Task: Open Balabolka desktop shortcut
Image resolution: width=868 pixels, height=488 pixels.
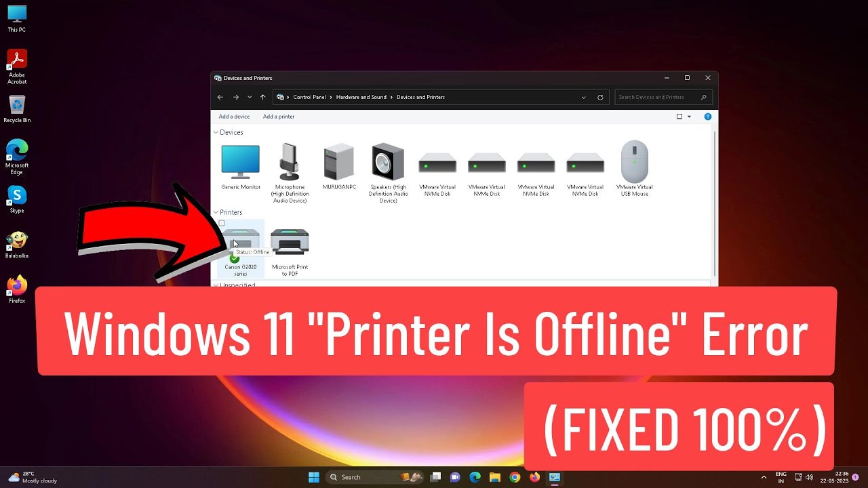Action: [17, 245]
